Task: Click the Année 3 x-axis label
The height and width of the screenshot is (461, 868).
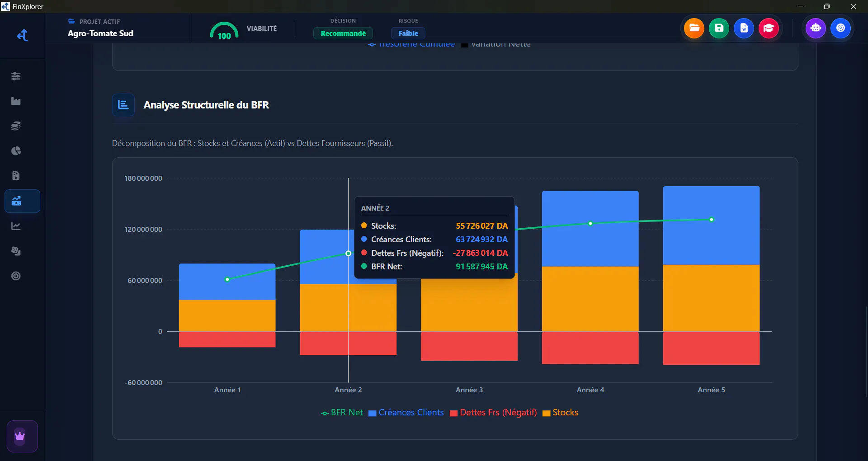Action: point(469,390)
